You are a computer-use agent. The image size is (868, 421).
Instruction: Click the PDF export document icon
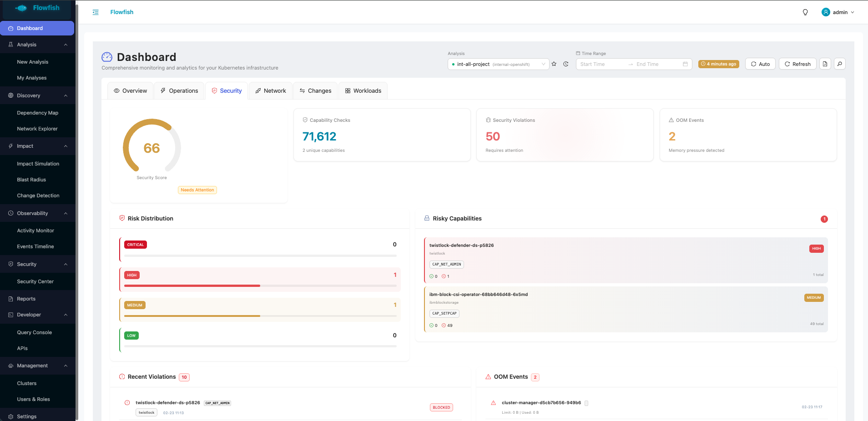coord(825,64)
